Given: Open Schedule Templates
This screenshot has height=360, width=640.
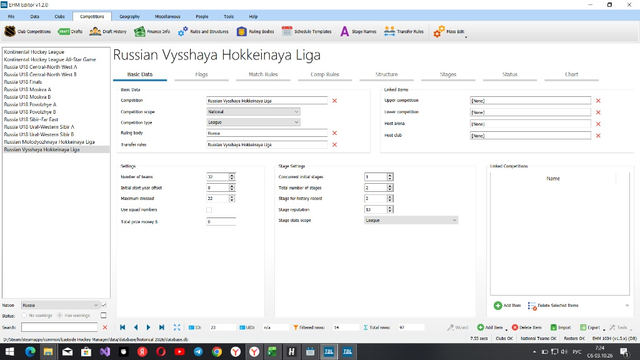Looking at the screenshot, I should pos(307,31).
